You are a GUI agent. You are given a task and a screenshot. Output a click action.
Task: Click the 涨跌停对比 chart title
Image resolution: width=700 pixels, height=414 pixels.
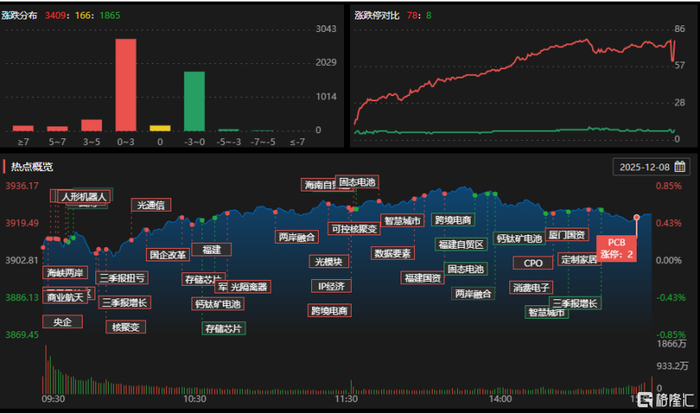click(377, 15)
